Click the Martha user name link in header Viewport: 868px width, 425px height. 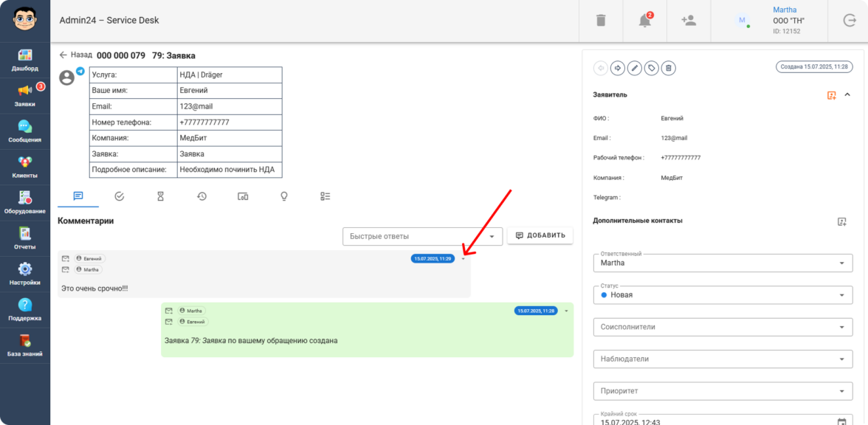(x=785, y=10)
